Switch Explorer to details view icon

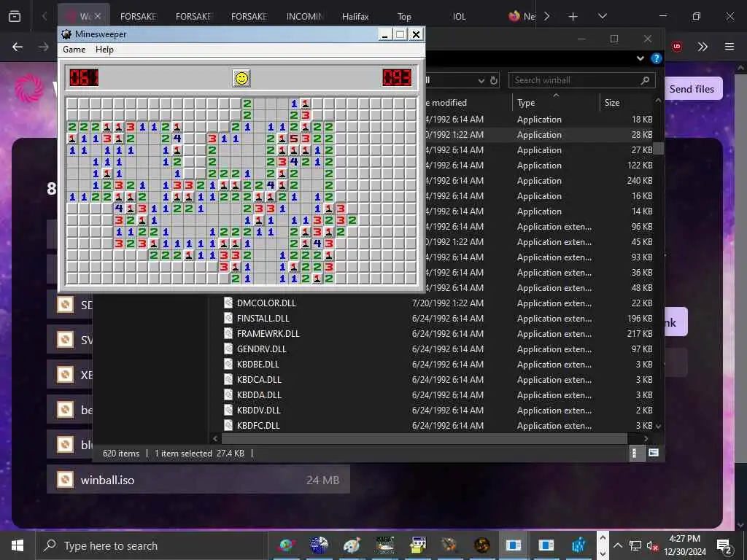click(x=635, y=453)
